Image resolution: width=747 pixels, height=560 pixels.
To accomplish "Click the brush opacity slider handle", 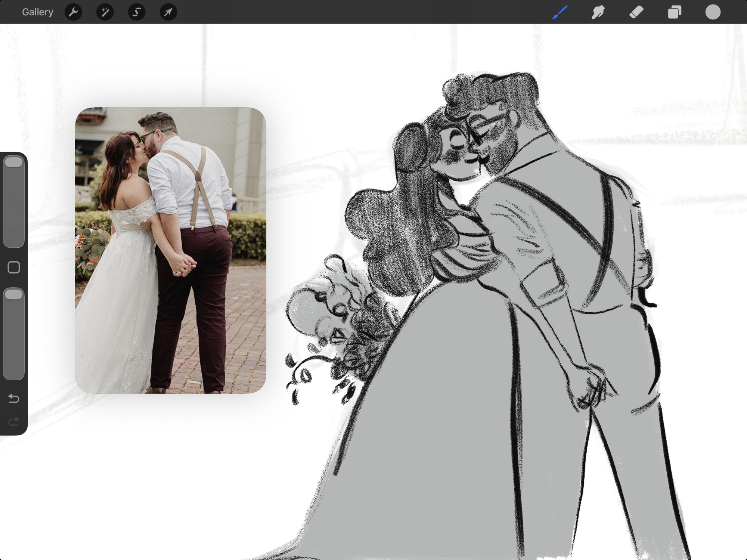I will pyautogui.click(x=14, y=294).
